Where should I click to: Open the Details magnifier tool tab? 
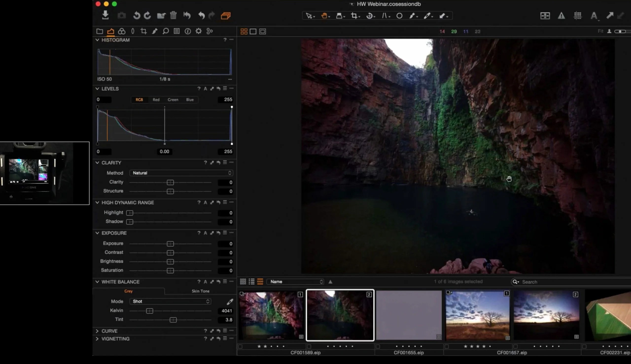point(165,31)
